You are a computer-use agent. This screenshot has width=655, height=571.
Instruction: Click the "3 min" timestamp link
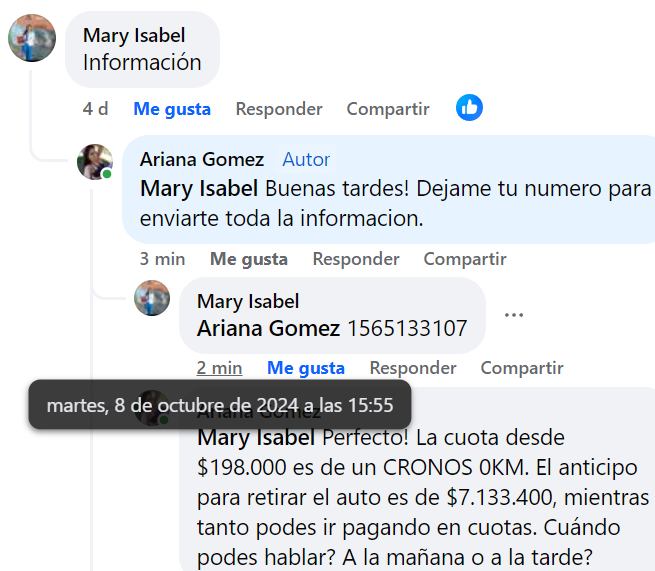point(162,259)
